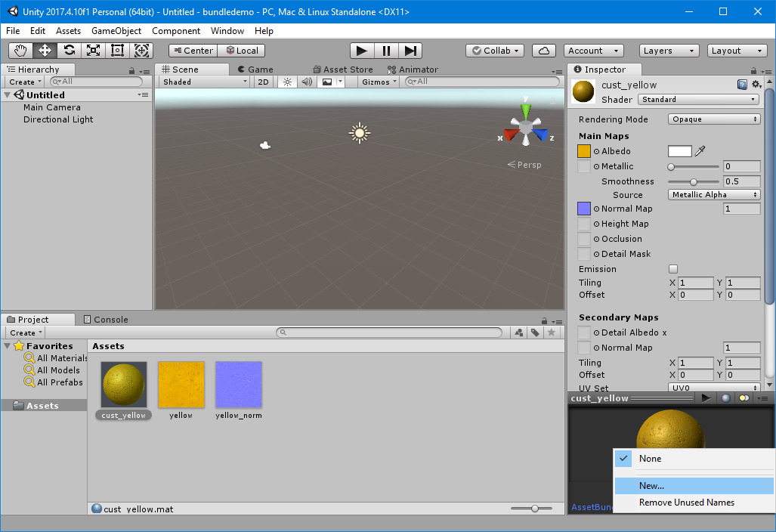Toggle preview lighting mode
Image resolution: width=776 pixels, height=532 pixels.
point(744,398)
